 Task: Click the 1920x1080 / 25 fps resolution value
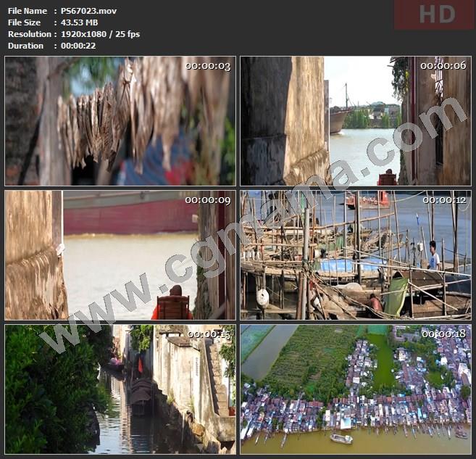100,34
